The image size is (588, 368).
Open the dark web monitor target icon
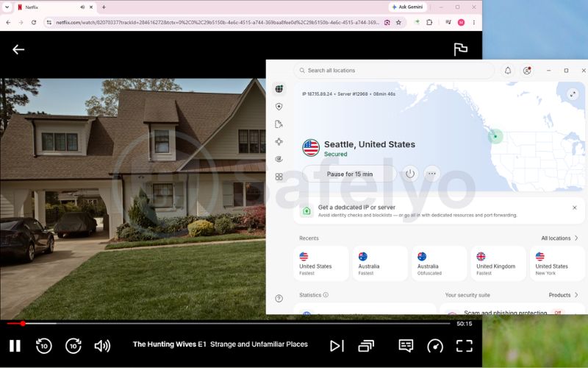(279, 159)
